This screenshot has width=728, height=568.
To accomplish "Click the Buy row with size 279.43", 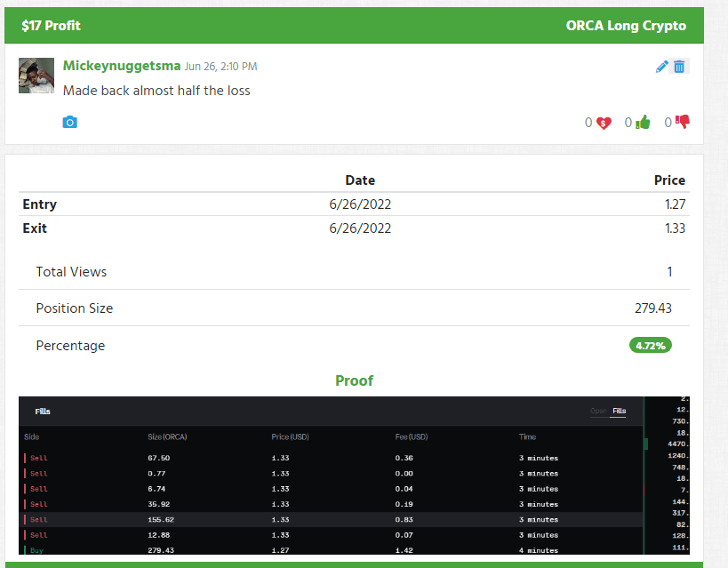I will click(331, 550).
